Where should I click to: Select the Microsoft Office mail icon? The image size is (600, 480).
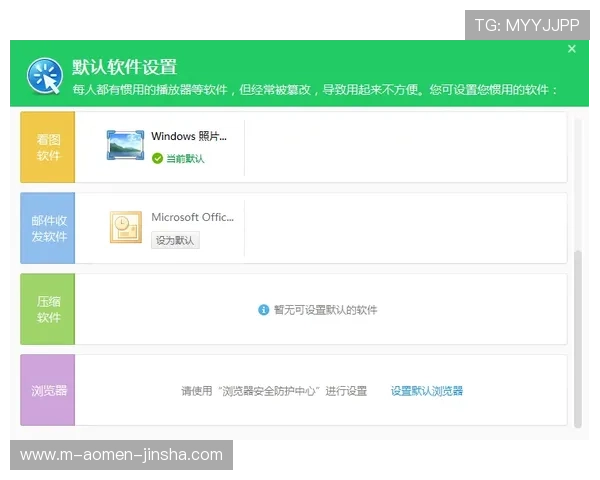click(x=126, y=227)
